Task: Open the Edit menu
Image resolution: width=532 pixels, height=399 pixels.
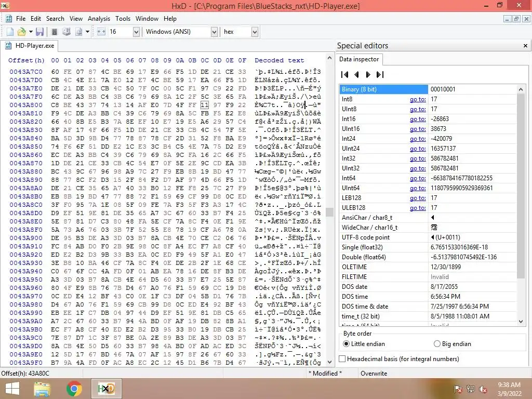Action: click(x=36, y=19)
